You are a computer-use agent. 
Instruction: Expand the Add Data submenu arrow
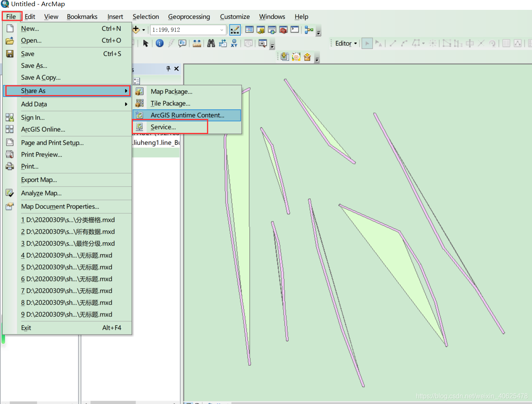point(126,104)
